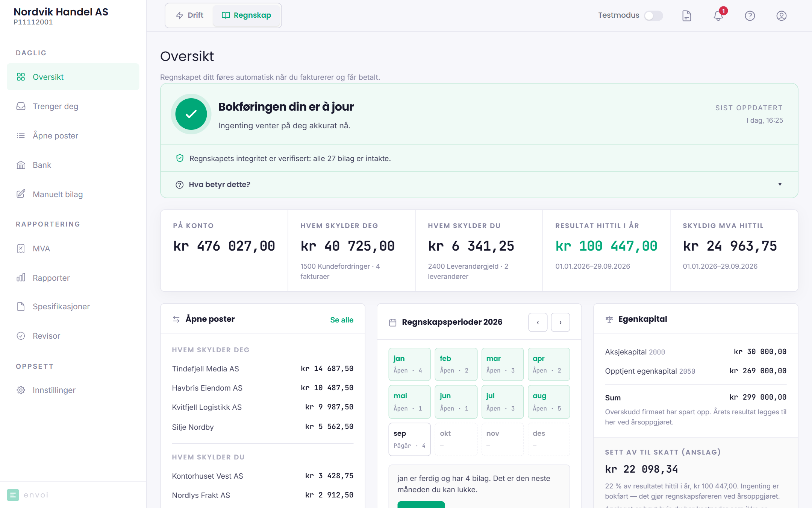The width and height of the screenshot is (812, 508).
Task: Open Revisor in the sidebar
Action: (x=73, y=336)
